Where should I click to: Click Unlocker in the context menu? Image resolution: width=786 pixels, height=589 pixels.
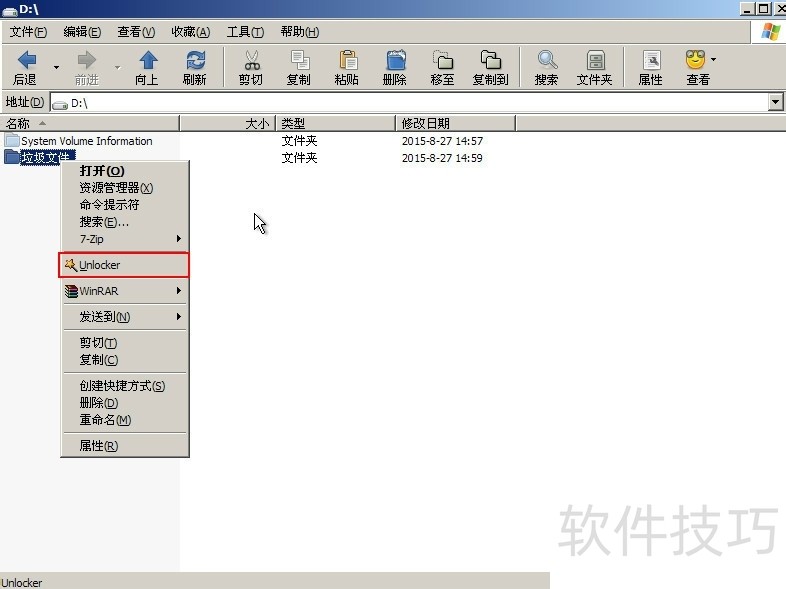(124, 265)
